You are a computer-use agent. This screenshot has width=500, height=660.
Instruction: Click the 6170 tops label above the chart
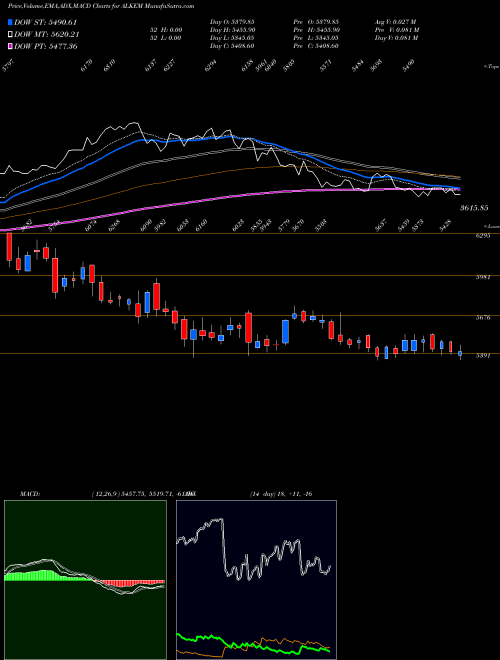point(85,66)
